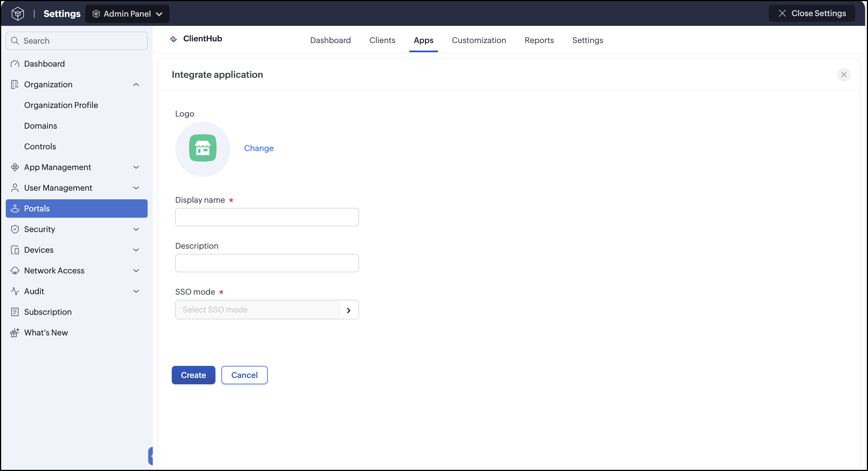The image size is (868, 471).
Task: Click the App Management icon
Action: click(x=15, y=167)
